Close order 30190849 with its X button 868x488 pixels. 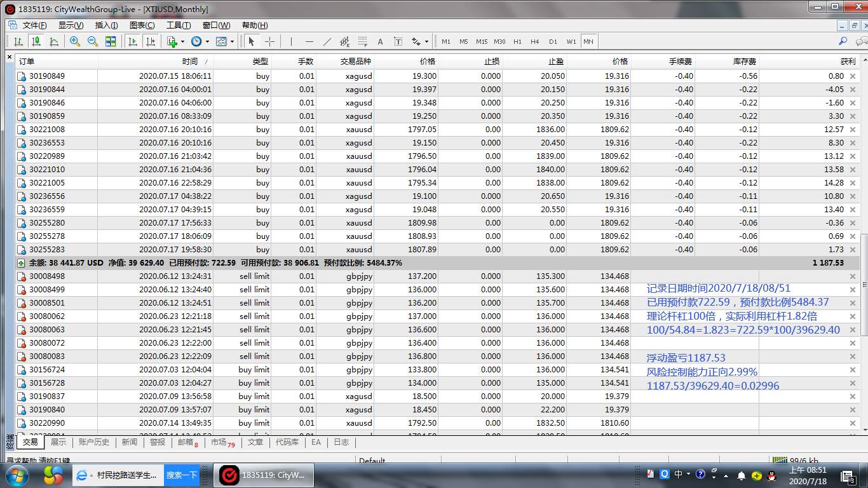(x=853, y=76)
